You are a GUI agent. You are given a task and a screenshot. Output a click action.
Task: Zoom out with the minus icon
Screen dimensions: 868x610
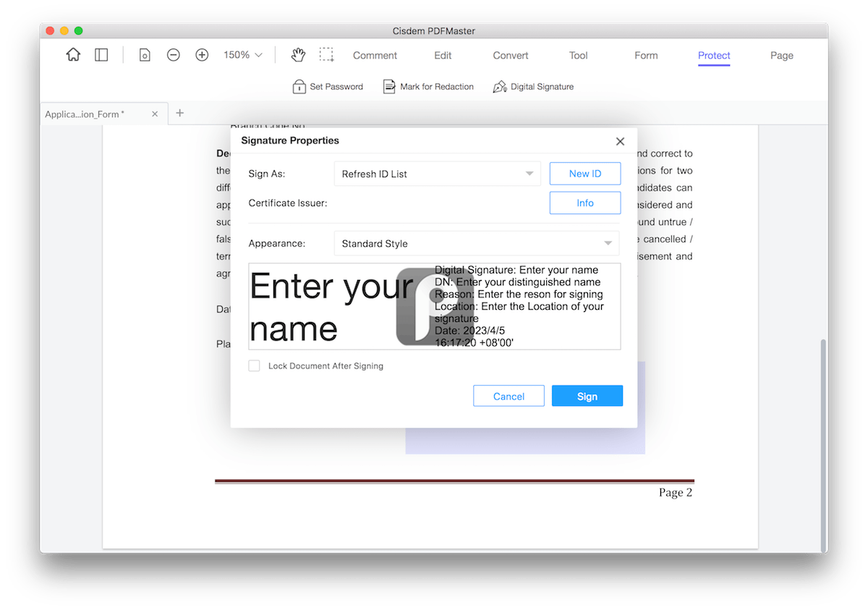[174, 55]
